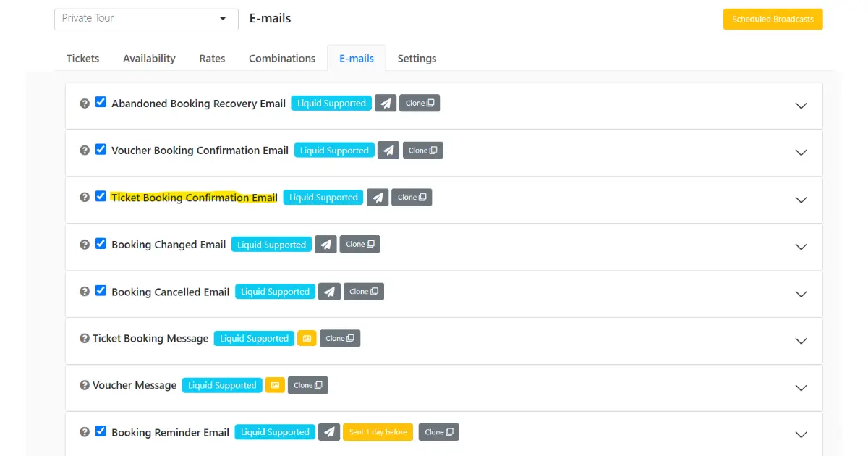Clone the Booking Cancelled Email
This screenshot has width=868, height=456.
[364, 291]
